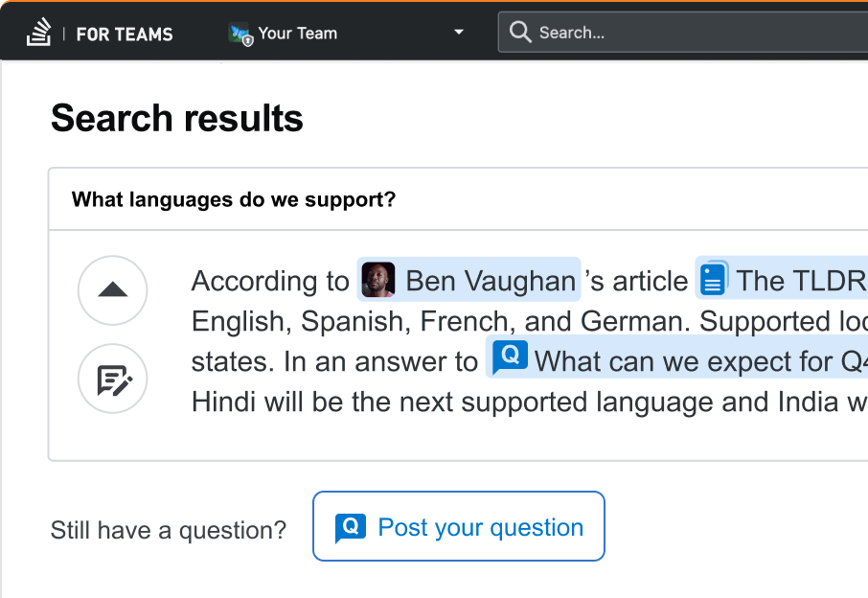Expand the Your Team dropdown arrow
The height and width of the screenshot is (598, 868).
pos(458,33)
